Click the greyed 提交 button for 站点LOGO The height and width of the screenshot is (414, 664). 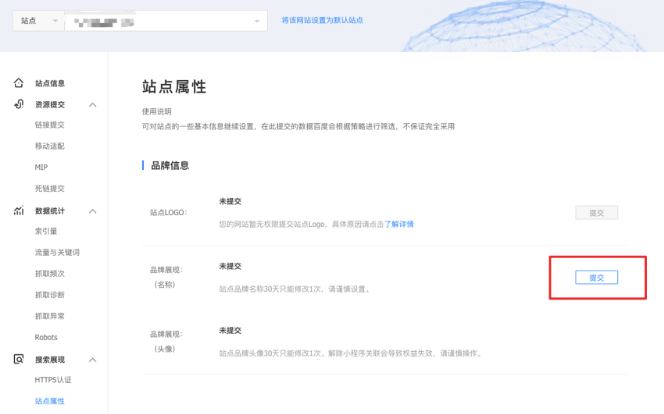tap(596, 212)
